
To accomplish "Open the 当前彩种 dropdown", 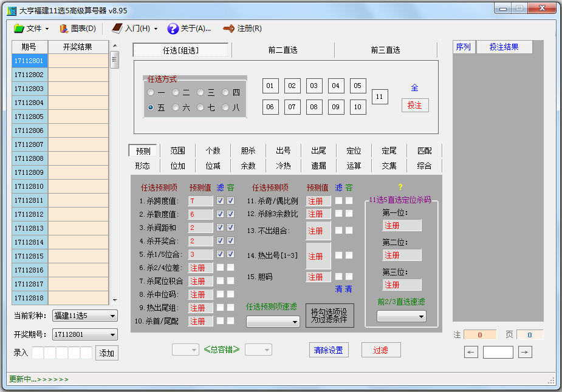I will pos(85,316).
